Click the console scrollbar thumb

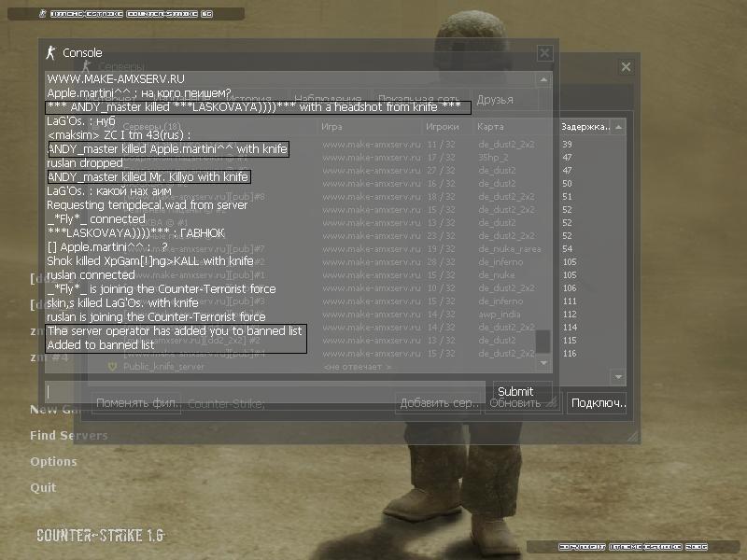(x=543, y=342)
